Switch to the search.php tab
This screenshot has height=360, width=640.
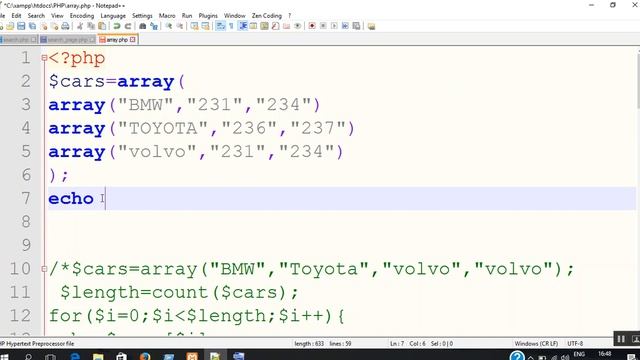(18, 40)
